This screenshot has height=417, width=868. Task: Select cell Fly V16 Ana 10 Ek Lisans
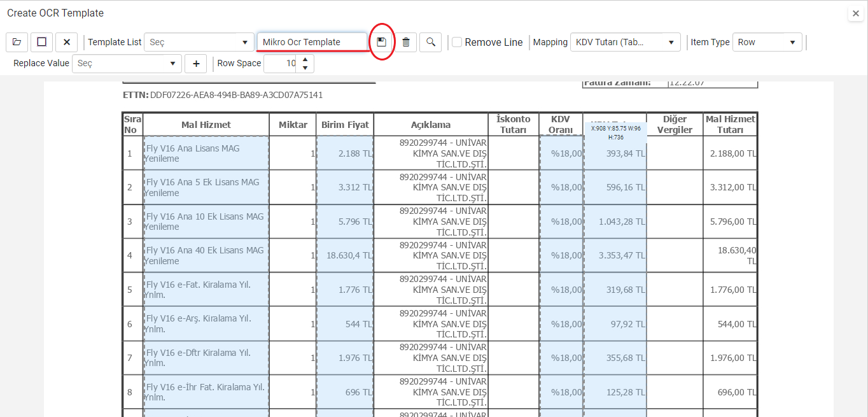(206, 222)
